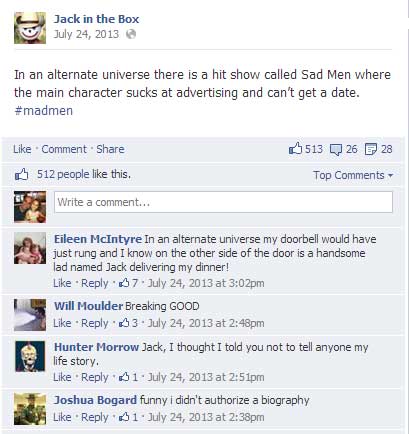Click the comment bubble icon showing 26

336,149
